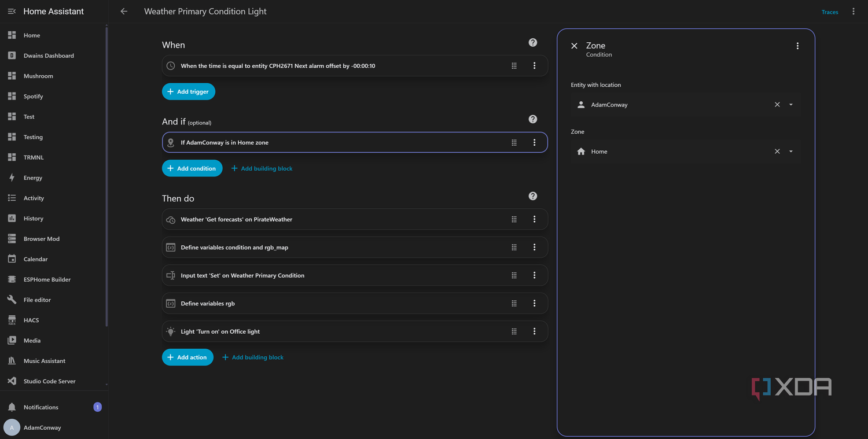
Task: Go back using the arrow icon
Action: click(x=124, y=12)
